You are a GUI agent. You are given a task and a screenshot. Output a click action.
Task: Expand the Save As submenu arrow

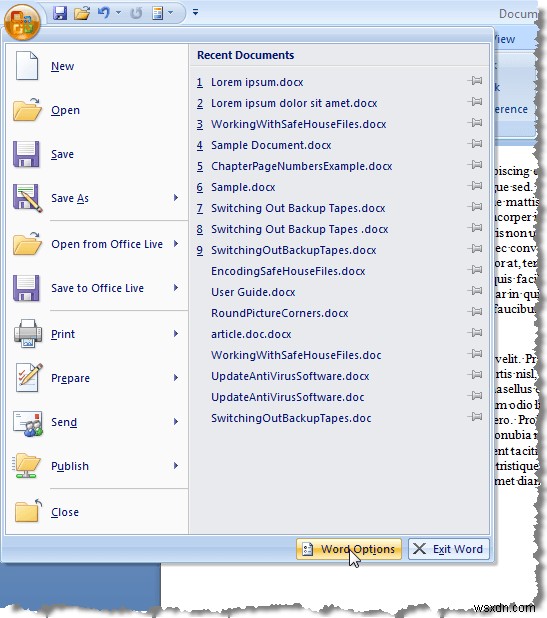pyautogui.click(x=176, y=197)
